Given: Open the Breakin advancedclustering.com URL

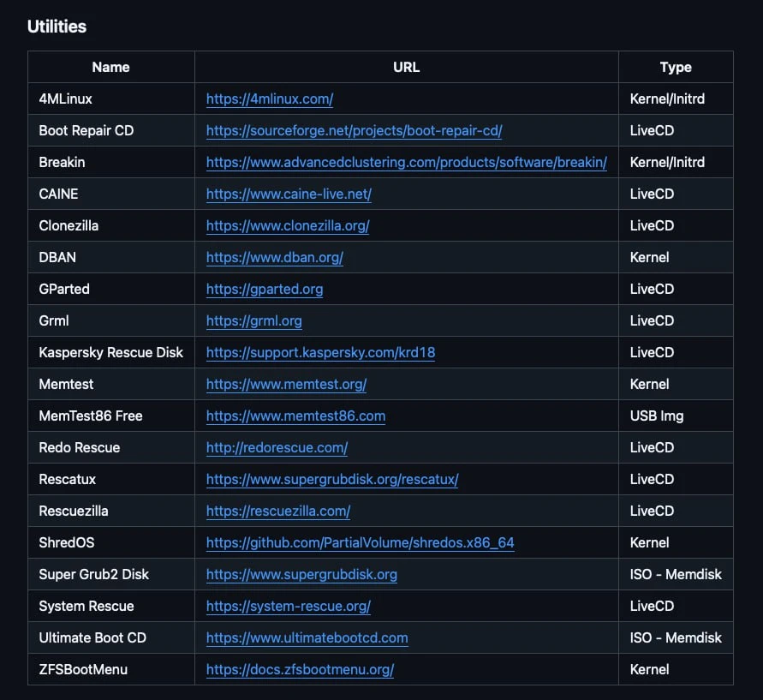Looking at the screenshot, I should pyautogui.click(x=406, y=163).
